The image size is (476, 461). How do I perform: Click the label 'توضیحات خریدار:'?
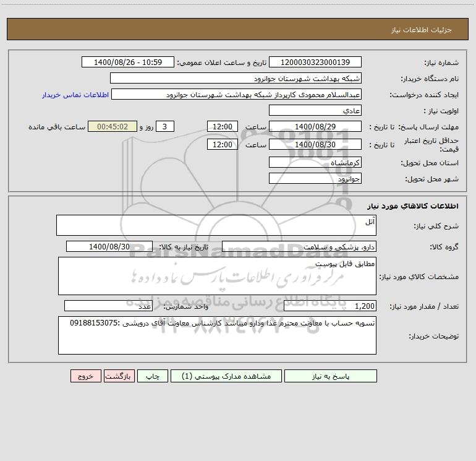click(x=434, y=336)
